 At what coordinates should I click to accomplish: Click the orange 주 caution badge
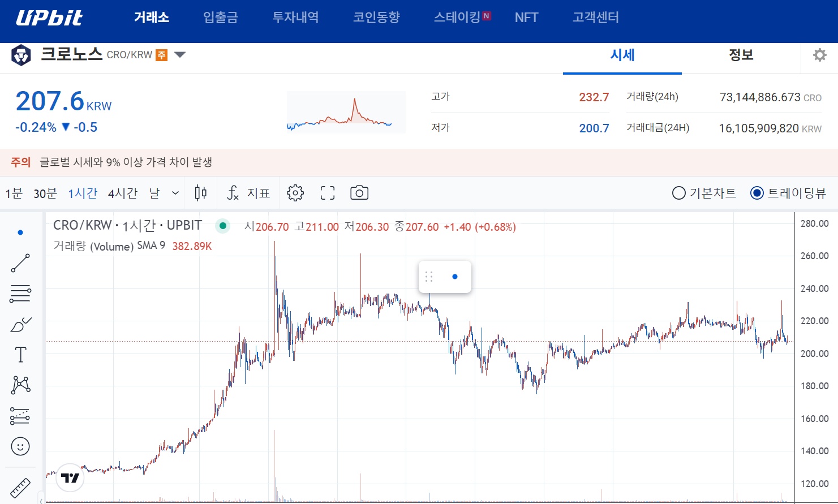tap(162, 55)
